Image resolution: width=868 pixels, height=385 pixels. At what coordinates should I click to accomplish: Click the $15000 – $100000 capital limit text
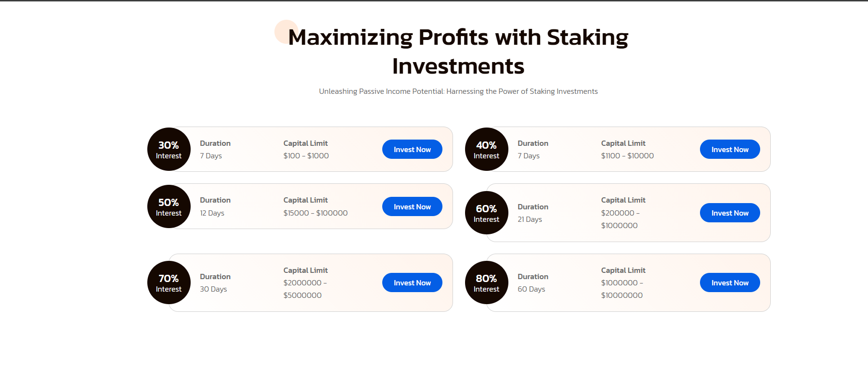315,213
